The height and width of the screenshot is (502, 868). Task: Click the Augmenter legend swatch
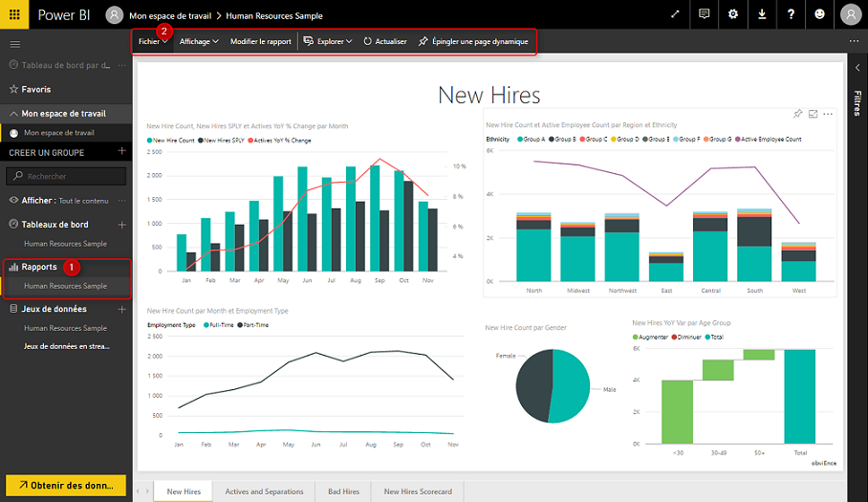pyautogui.click(x=635, y=338)
